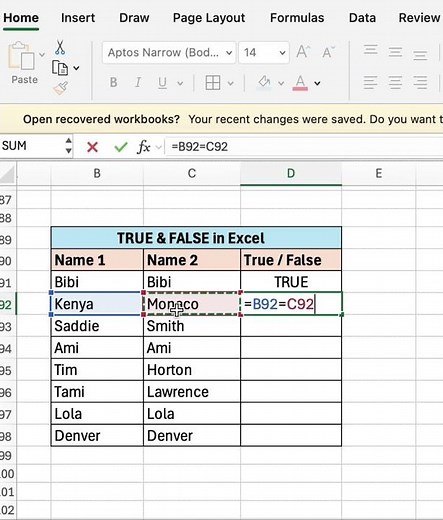Click the 'Name 2' header cell
Screen dimensions: 443x520
point(192,260)
